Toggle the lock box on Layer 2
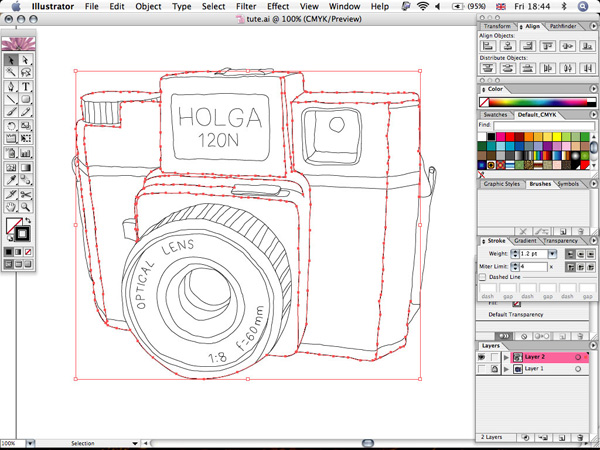 tap(495, 357)
